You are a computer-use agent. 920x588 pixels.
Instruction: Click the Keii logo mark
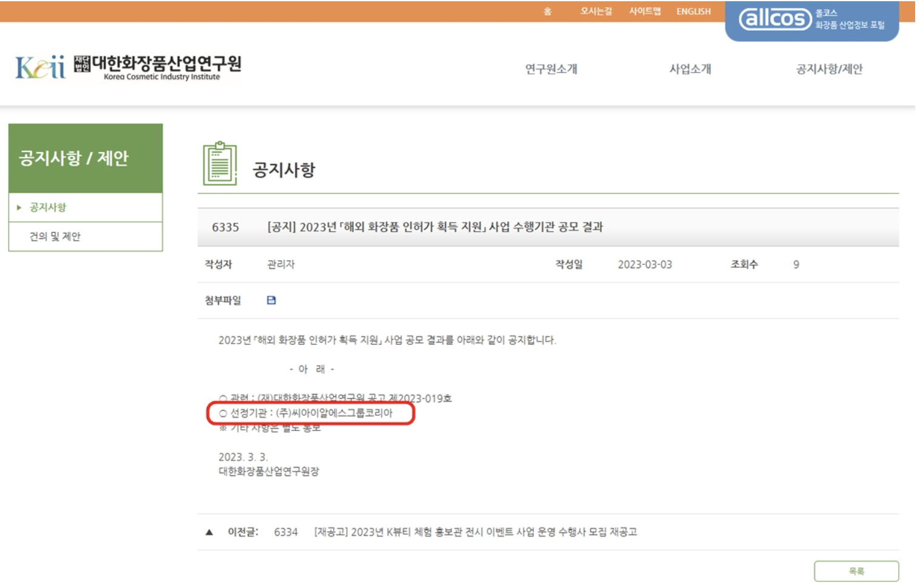coord(40,67)
